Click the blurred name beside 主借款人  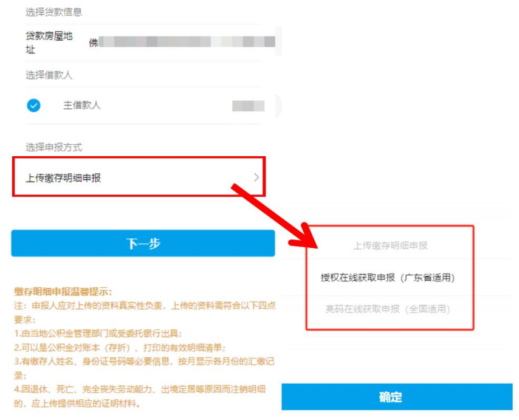pyautogui.click(x=248, y=106)
